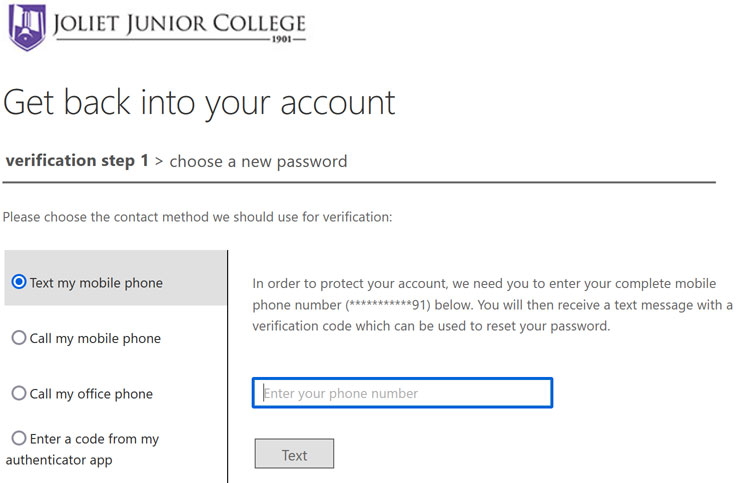
Task: Click the Joliet Junior College shield logo
Action: 27,26
